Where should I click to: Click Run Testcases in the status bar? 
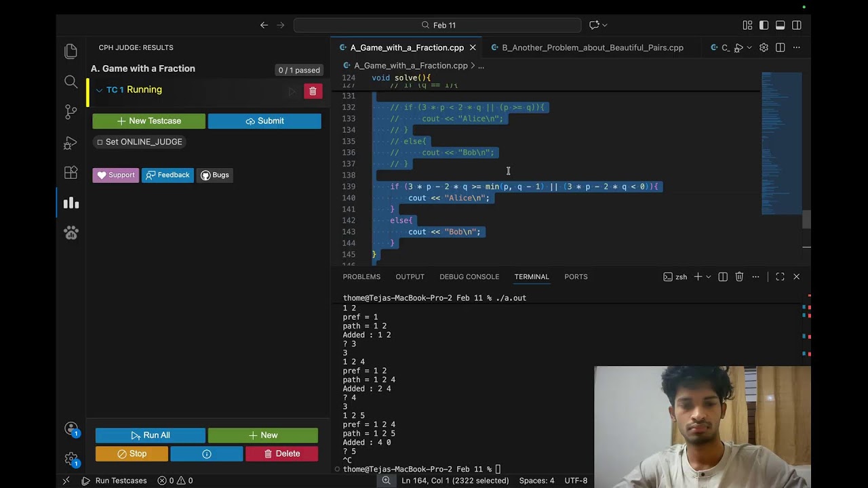(x=114, y=481)
